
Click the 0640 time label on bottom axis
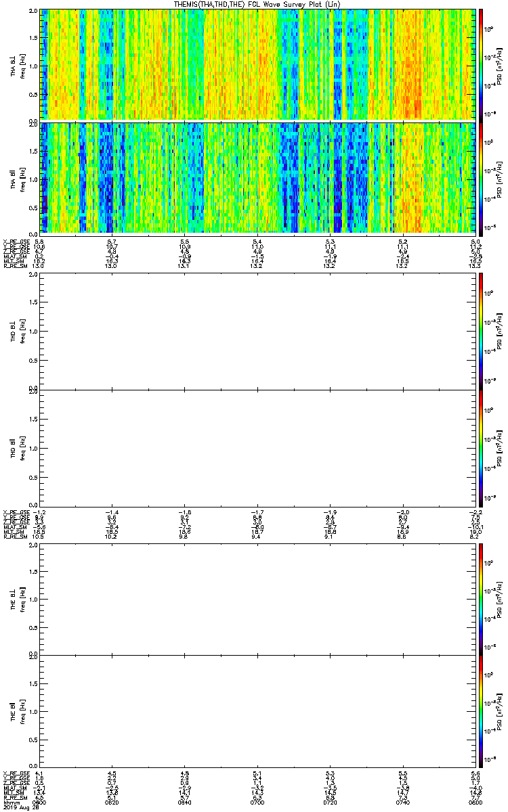coord(184,802)
